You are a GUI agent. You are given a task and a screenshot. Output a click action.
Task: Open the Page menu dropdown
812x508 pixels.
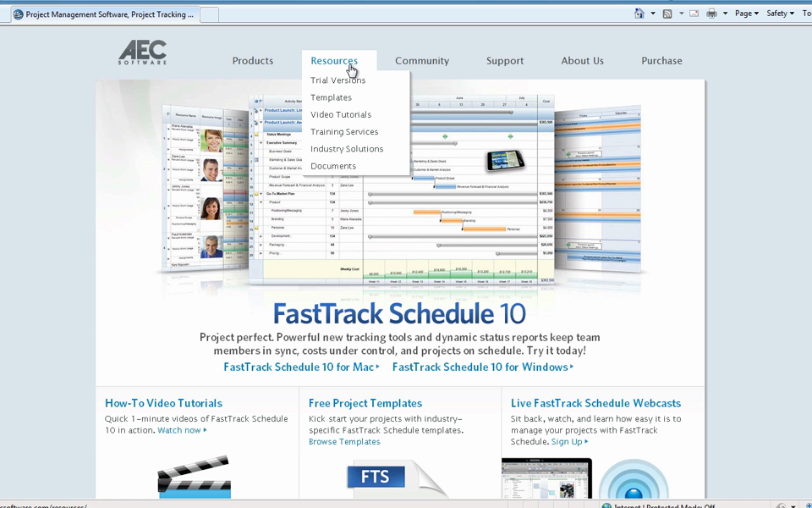[746, 14]
